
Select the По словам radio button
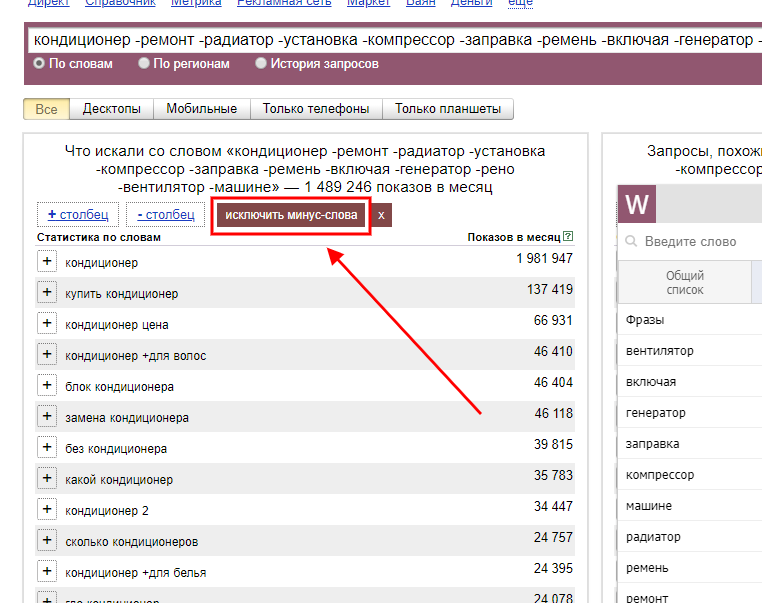tap(39, 63)
